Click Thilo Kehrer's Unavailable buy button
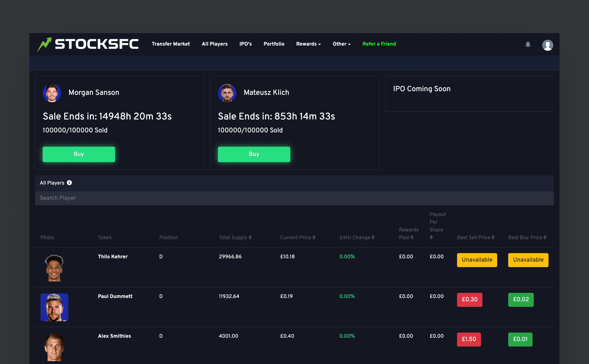589x364 pixels. (528, 260)
